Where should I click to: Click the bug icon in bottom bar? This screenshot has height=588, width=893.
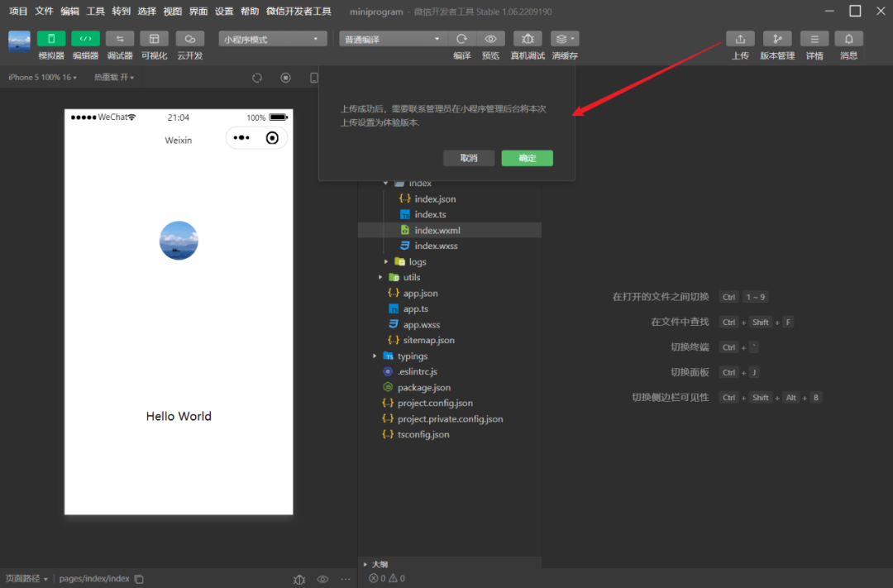(299, 579)
